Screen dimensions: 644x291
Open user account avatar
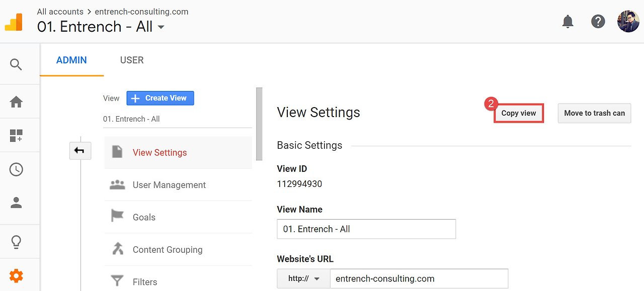click(628, 22)
